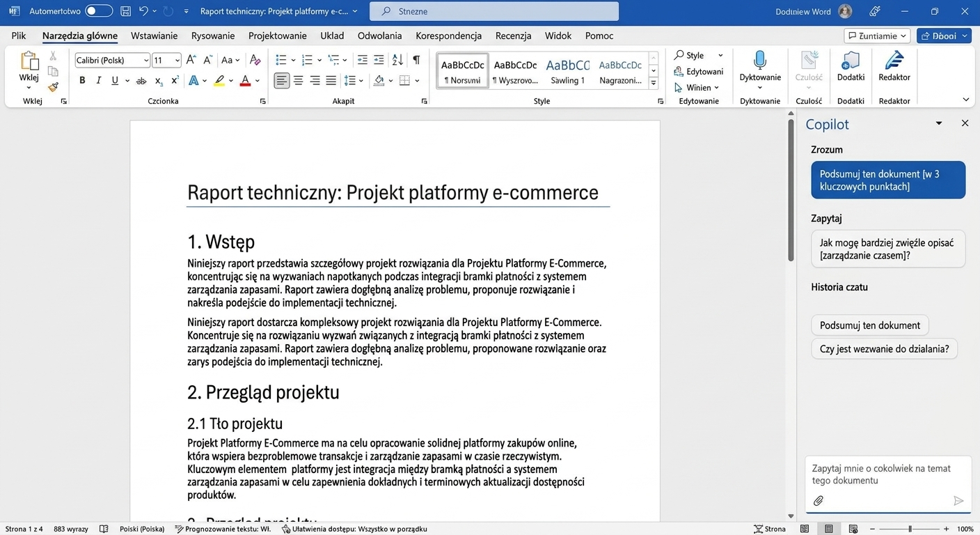Screen dimensions: 980x535
Task: Expand the borders dropdown arrow
Action: 417,81
